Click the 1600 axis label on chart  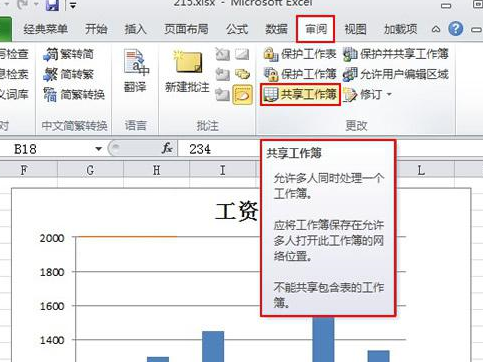click(52, 306)
